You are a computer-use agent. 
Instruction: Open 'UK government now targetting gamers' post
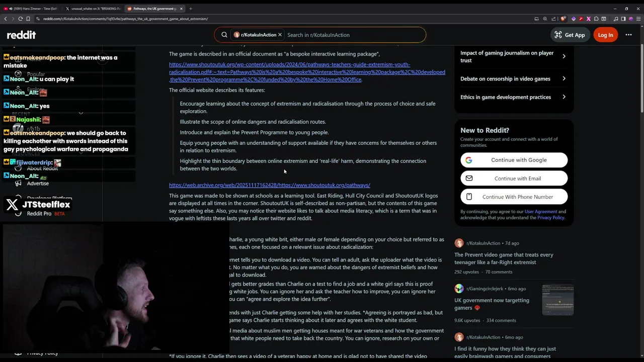pos(492,304)
